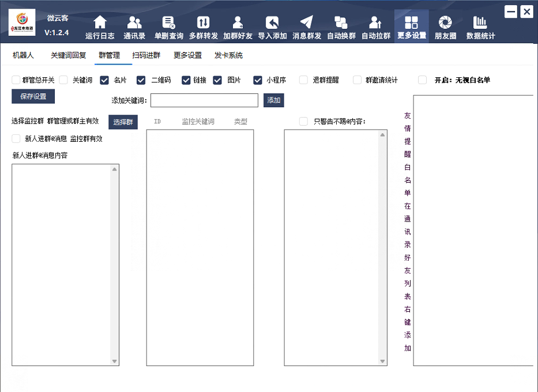Select the 加群好友 add friends icon
The height and width of the screenshot is (392, 538).
click(x=238, y=25)
